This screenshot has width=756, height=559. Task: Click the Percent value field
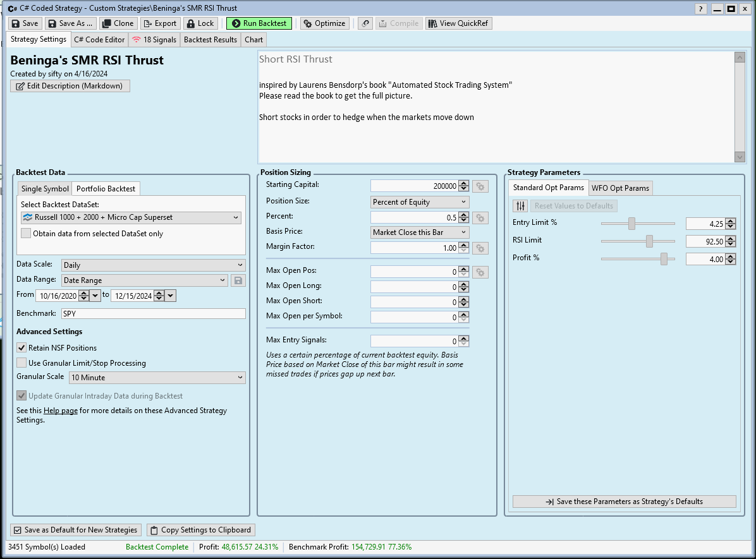tap(414, 217)
